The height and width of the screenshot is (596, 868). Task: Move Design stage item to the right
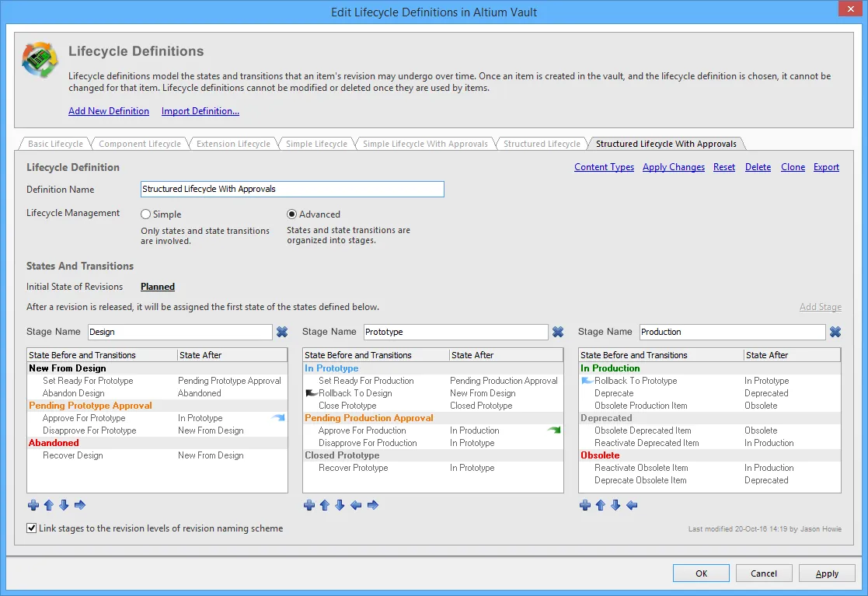(x=80, y=504)
